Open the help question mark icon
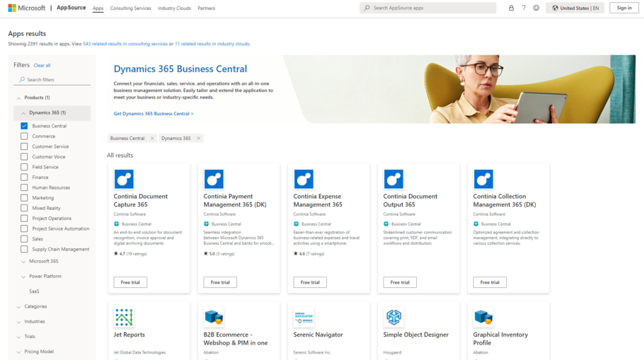The image size is (644, 360). point(523,8)
